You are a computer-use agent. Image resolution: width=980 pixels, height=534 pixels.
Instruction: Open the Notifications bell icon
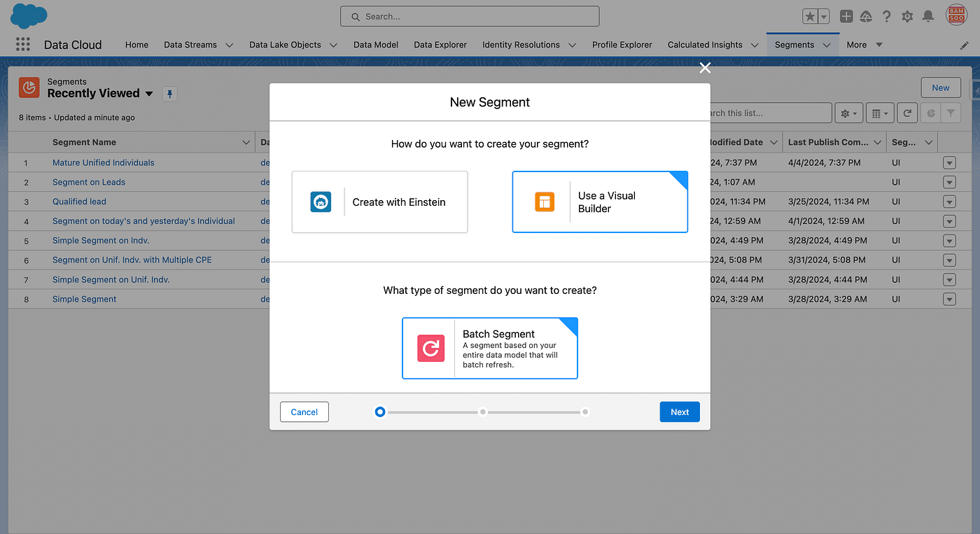point(928,16)
